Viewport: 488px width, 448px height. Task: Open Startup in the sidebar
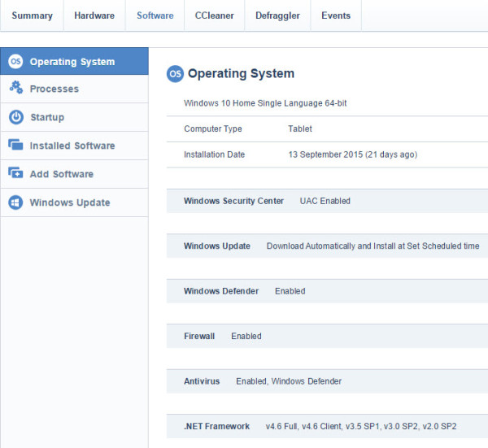[x=47, y=117]
